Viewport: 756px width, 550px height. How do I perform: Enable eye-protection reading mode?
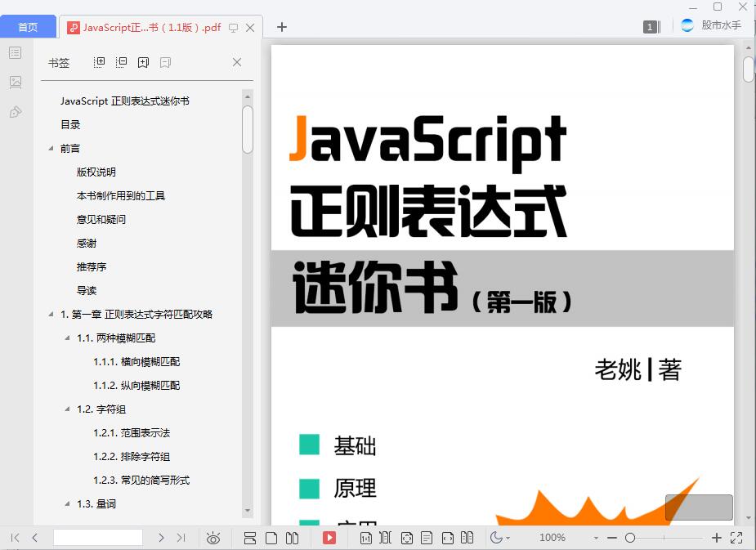(213, 538)
